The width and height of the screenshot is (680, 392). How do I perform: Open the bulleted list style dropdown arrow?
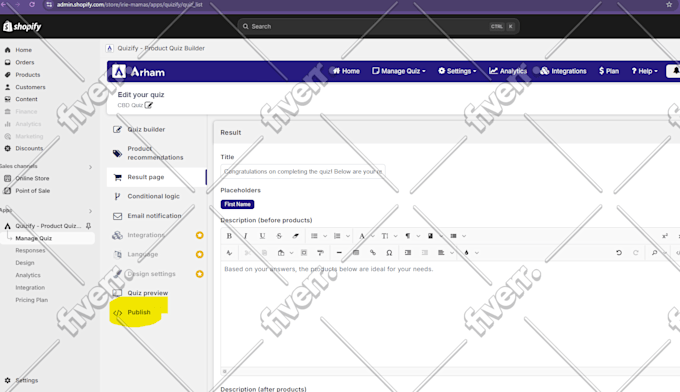coord(325,236)
